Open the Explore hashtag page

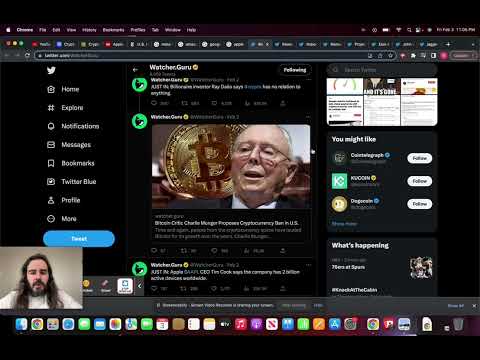[x=65, y=108]
